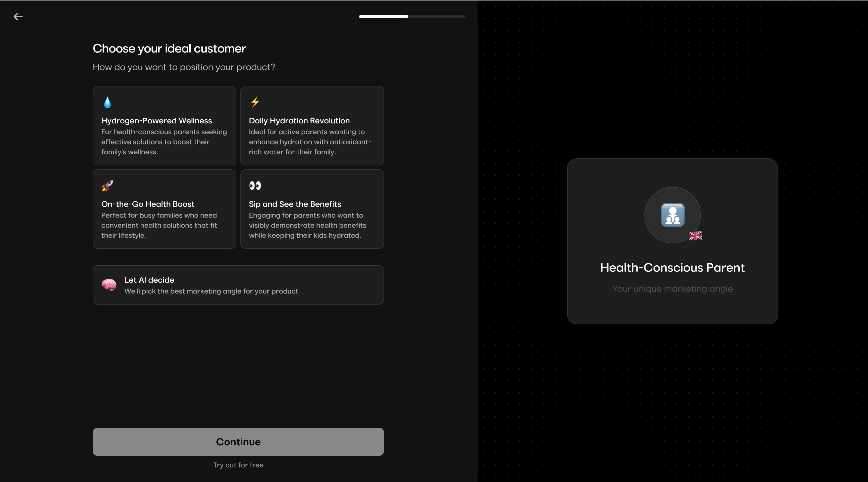Click the subtitle asking how to position your product
868x482 pixels.
(184, 67)
